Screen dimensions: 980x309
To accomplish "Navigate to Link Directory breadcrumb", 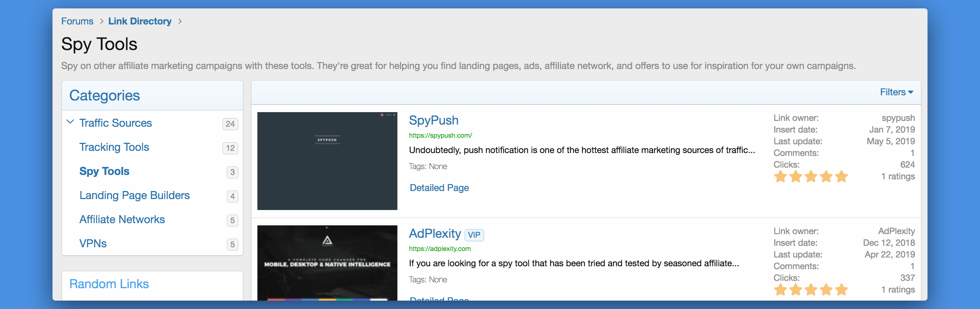I will (140, 21).
